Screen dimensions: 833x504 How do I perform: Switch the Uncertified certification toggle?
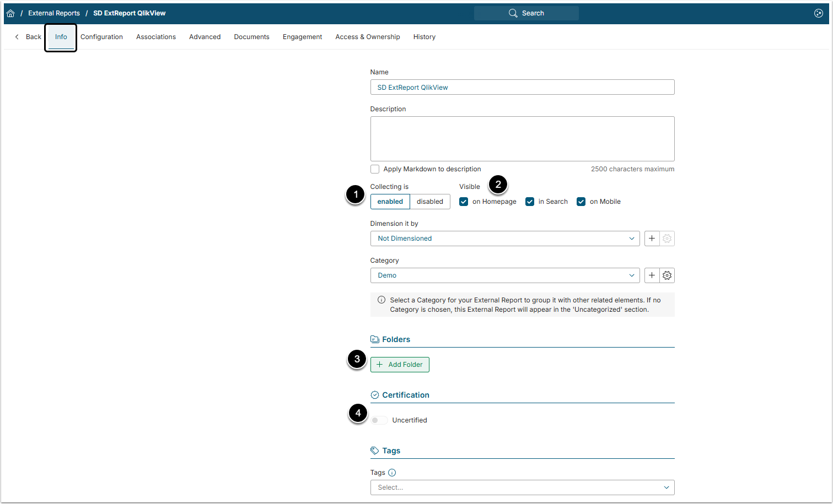[x=379, y=420]
